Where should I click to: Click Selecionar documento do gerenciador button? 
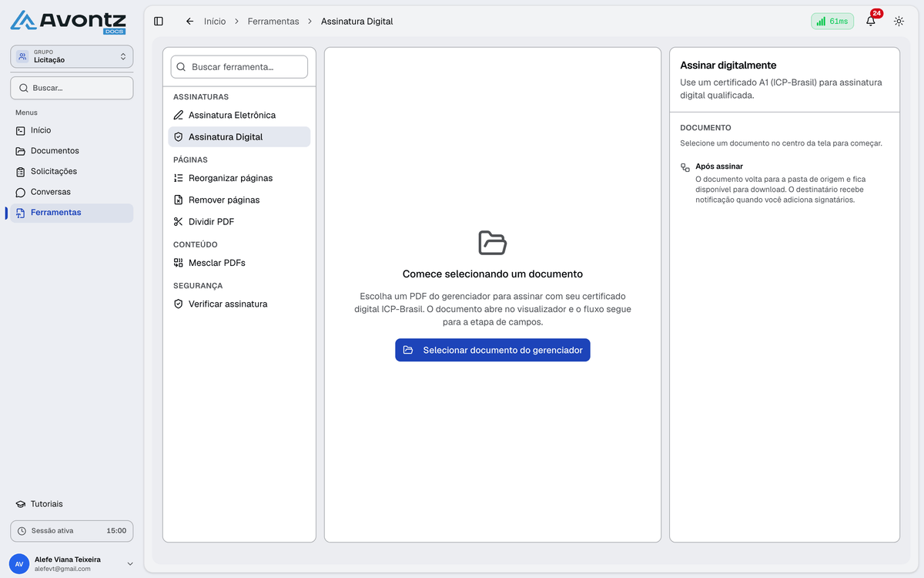(x=493, y=350)
